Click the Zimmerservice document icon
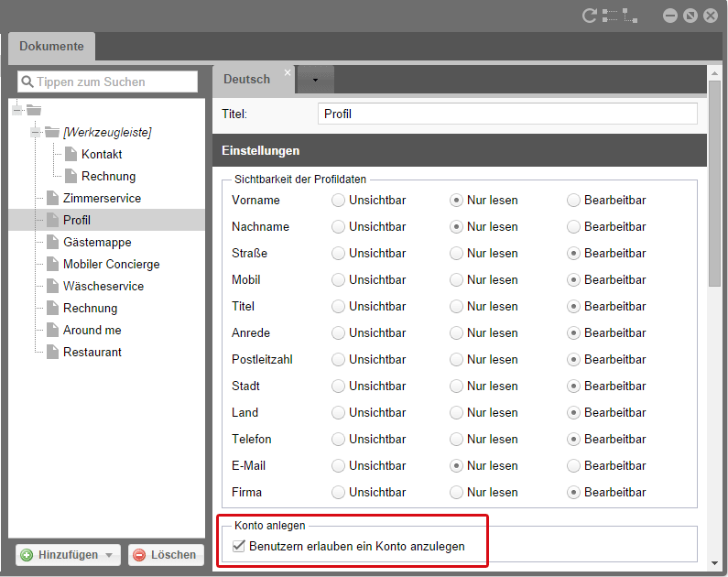Image resolution: width=728 pixels, height=577 pixels. coord(52,198)
